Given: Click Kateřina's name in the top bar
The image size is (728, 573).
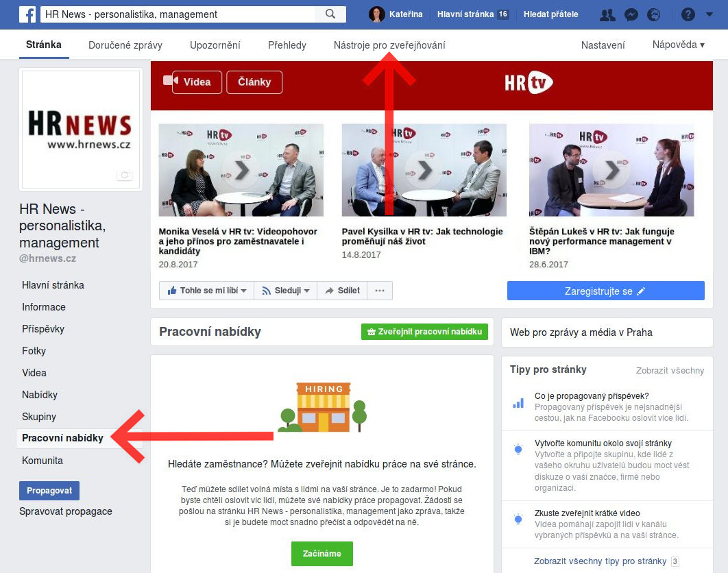Looking at the screenshot, I should tap(406, 14).
